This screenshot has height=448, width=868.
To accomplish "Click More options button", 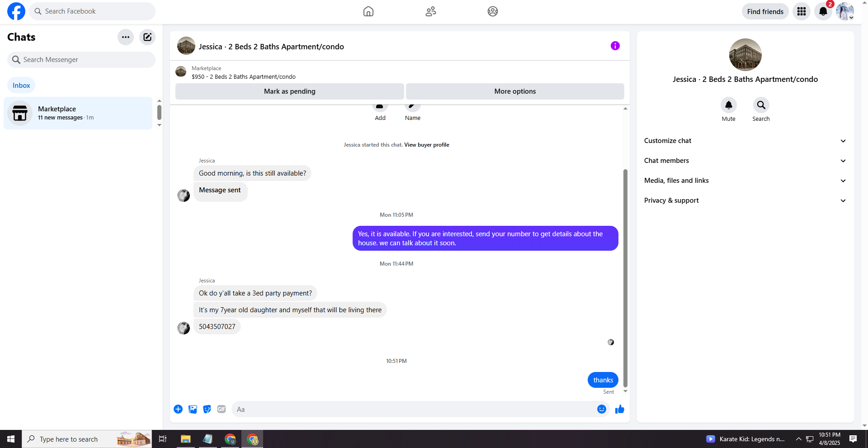I will [515, 91].
